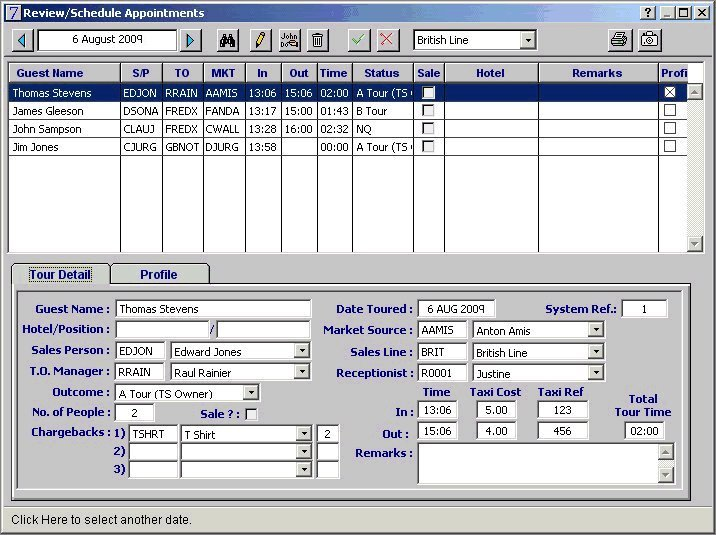Viewport: 716px width, 535px height.
Task: Click the pencil edit icon
Action: [x=260, y=40]
